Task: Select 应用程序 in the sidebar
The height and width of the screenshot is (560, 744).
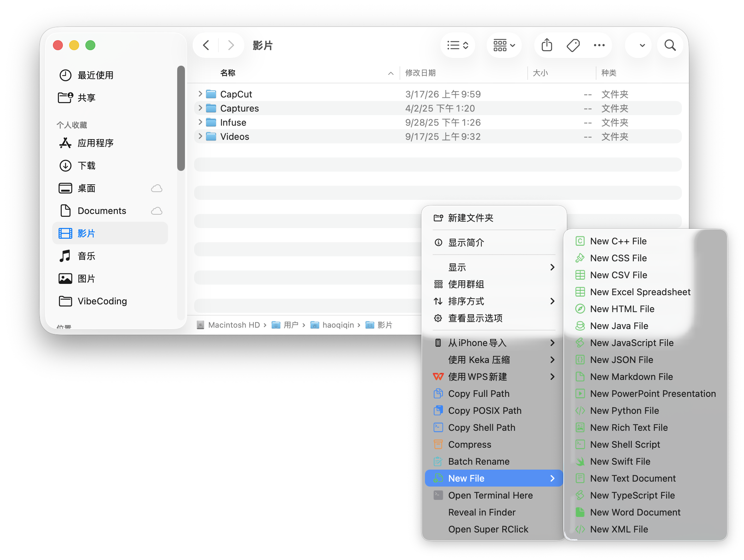Action: coord(95,143)
